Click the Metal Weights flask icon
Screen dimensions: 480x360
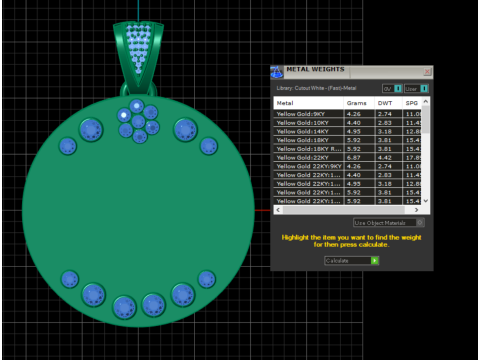click(276, 72)
